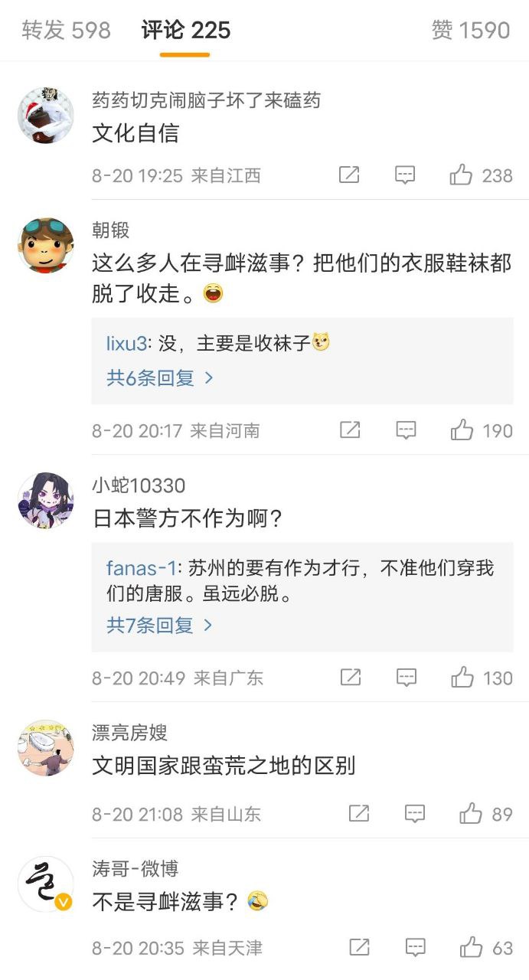Image resolution: width=529 pixels, height=980 pixels.
Task: Forward 小蛇10330's comment using share icon
Action: (x=351, y=678)
